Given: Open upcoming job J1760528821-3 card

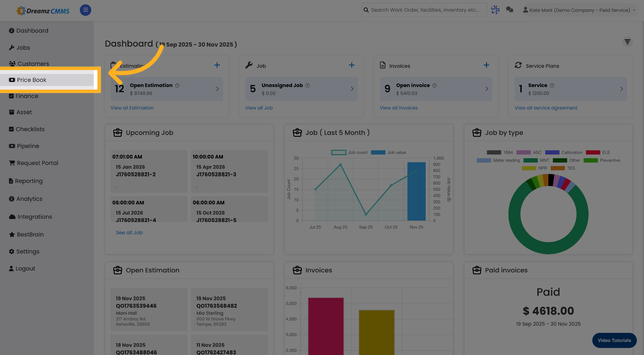Looking at the screenshot, I should pyautogui.click(x=229, y=171).
